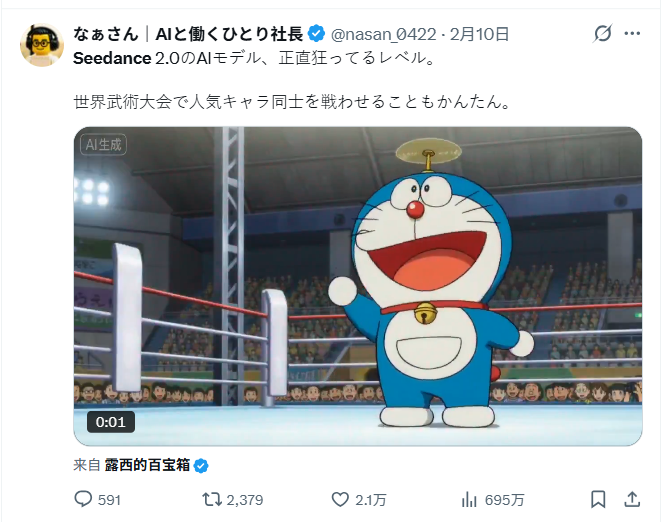
Task: Open the three-dot more options menu
Action: [632, 33]
